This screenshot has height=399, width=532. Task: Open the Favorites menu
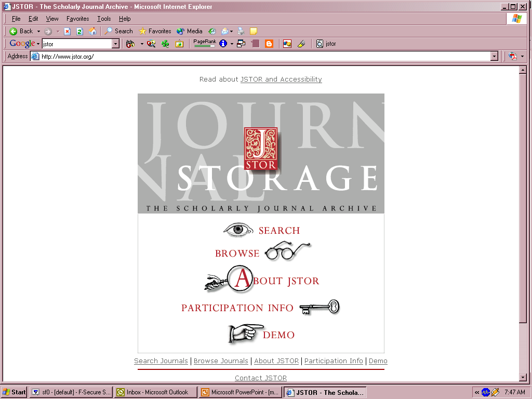(x=77, y=19)
